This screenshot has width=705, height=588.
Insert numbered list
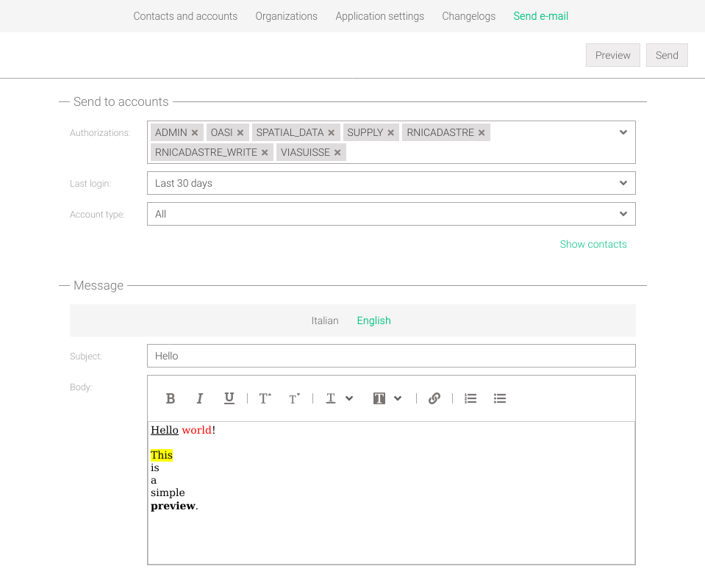click(470, 398)
